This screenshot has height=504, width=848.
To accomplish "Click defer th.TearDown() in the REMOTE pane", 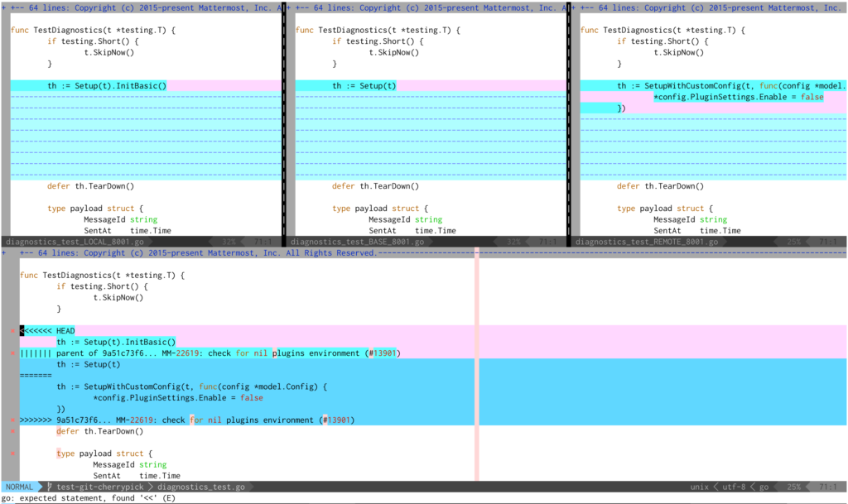I will 660,186.
